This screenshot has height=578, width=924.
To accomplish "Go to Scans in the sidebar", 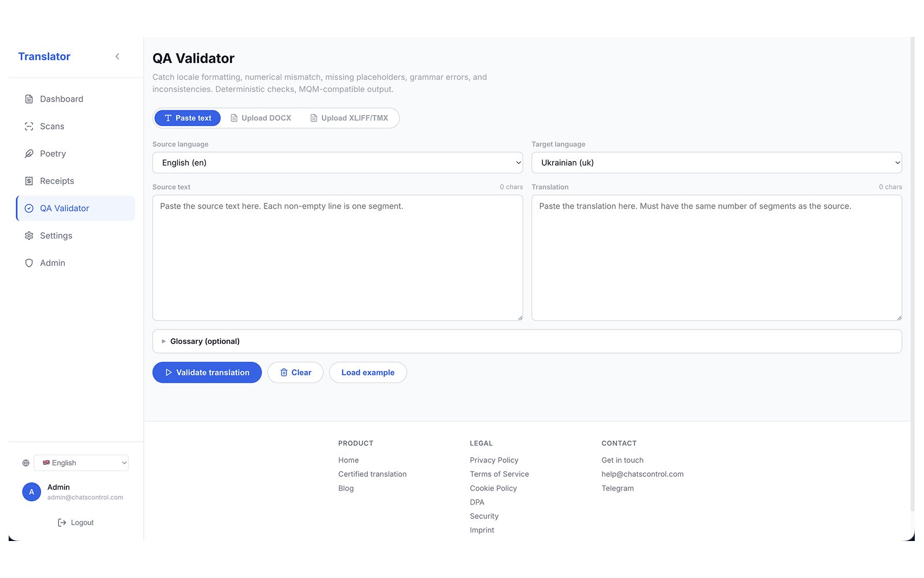I will [76, 126].
